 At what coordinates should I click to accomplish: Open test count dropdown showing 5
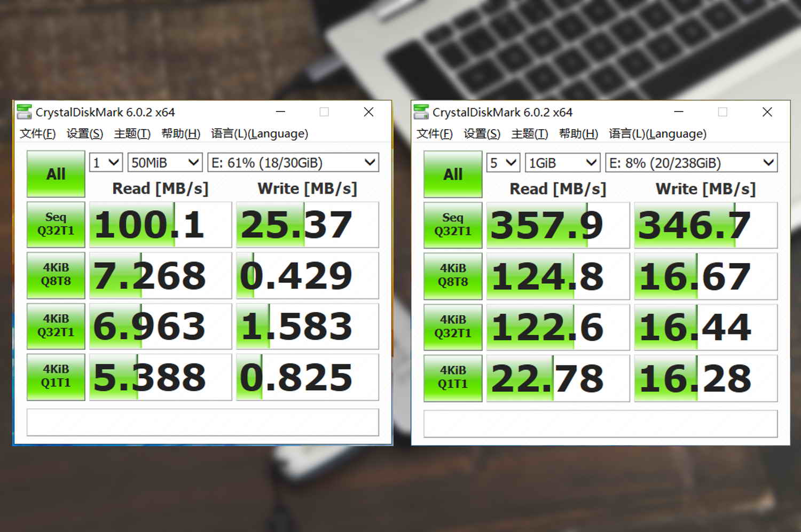(503, 163)
